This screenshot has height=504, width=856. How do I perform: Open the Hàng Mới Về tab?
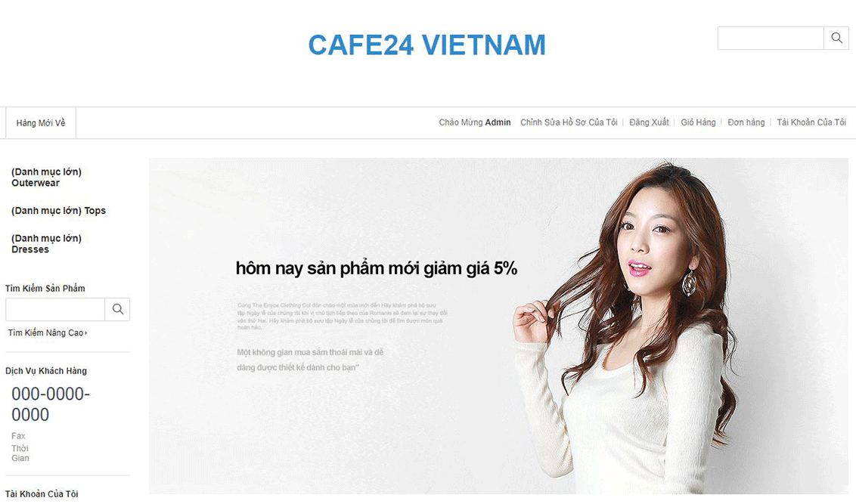click(40, 122)
